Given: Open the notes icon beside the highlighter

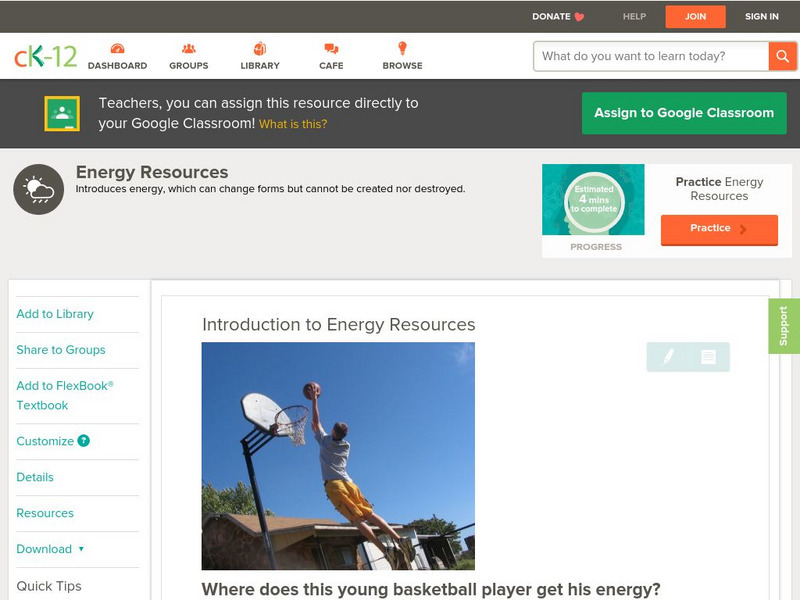Looking at the screenshot, I should pos(708,357).
